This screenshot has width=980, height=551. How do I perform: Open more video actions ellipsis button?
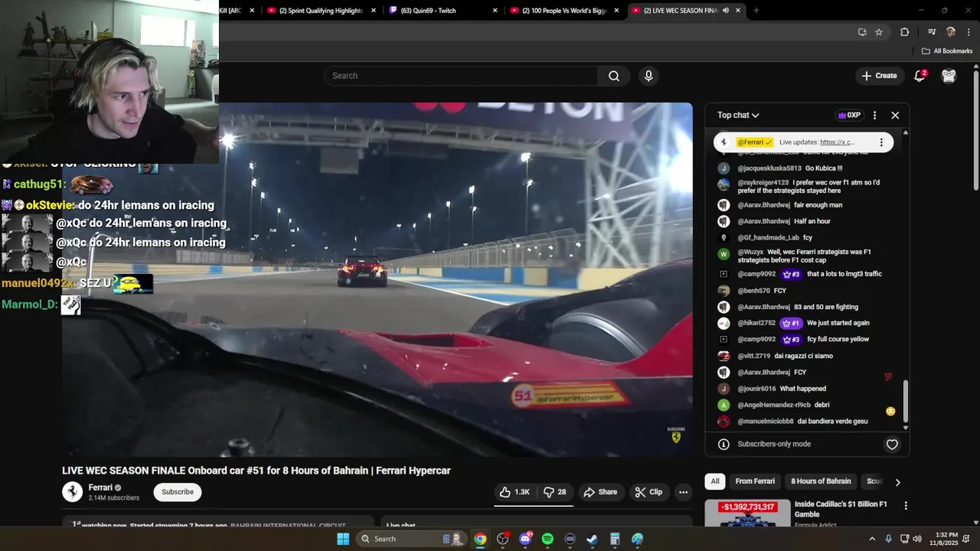(684, 492)
